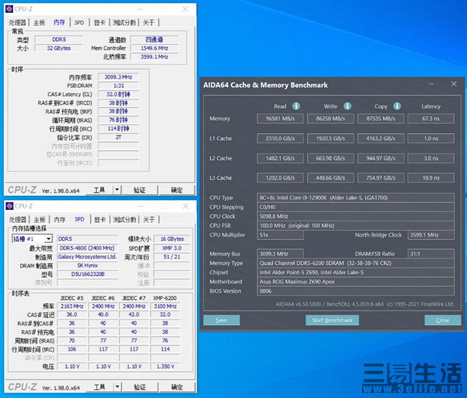
Task: Click the Close button in AIDA64
Action: 443,320
